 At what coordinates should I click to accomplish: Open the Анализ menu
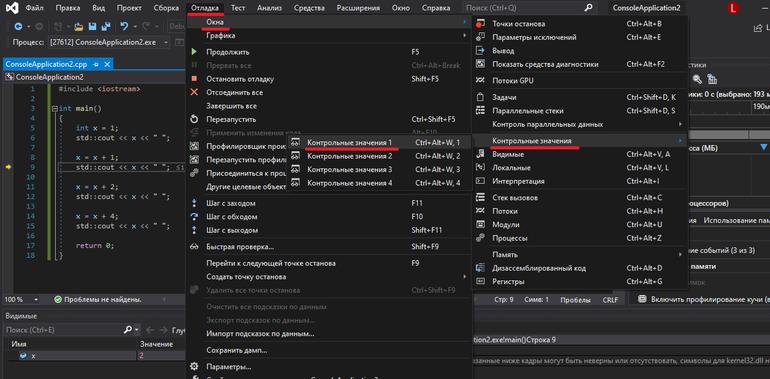coord(269,8)
